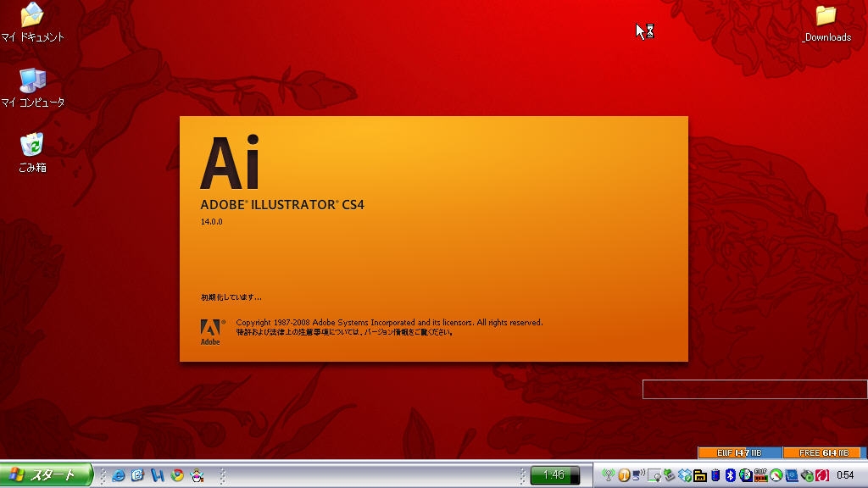868x488 pixels.
Task: Launch Internet Explorer from Quick Launch
Action: coord(118,475)
